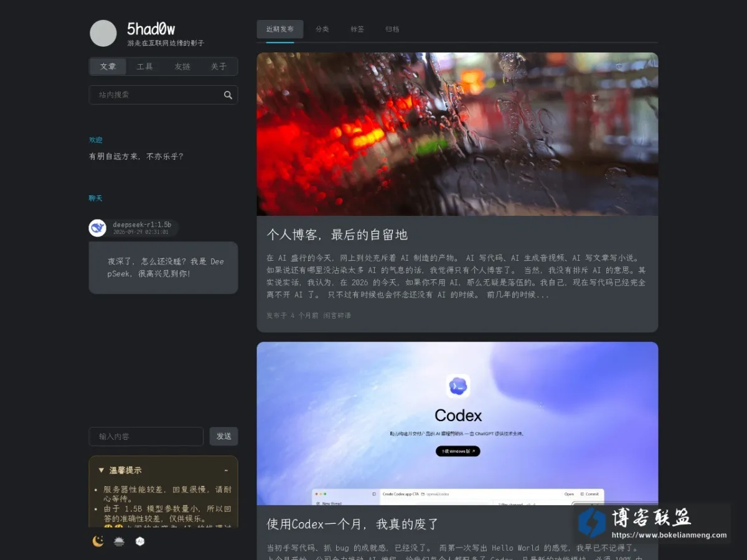Switch to the 标签 tab
The width and height of the screenshot is (747, 560).
(357, 29)
